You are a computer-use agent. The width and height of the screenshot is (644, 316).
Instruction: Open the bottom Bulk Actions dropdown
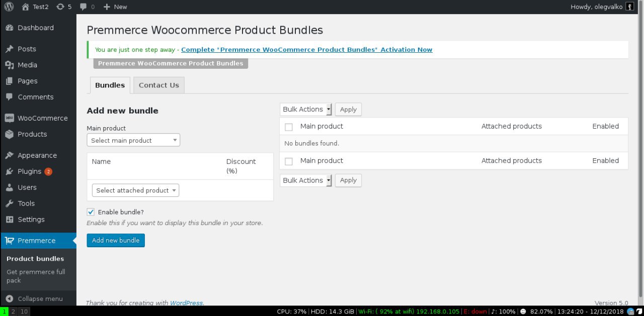pos(306,180)
